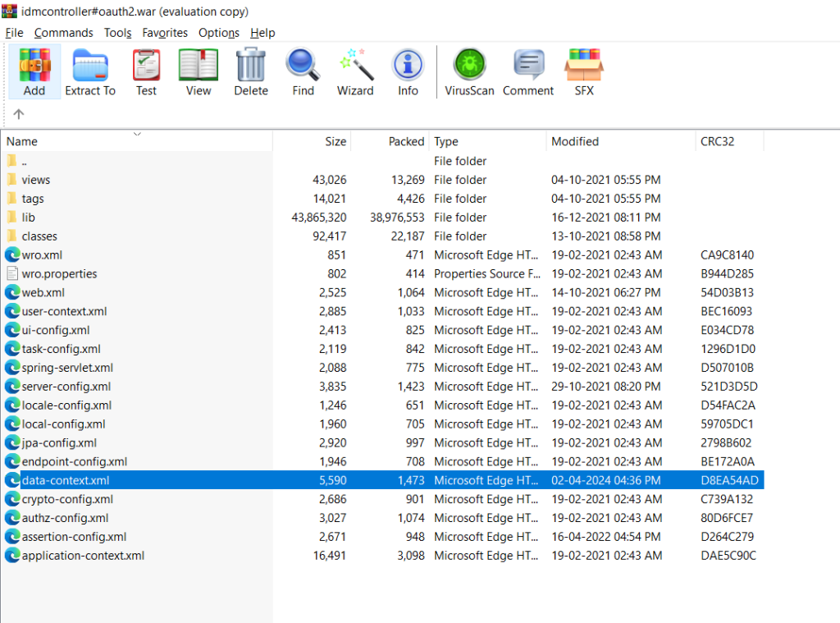Go up one folder level arrow
Screen dimensions: 840x623
click(19, 114)
